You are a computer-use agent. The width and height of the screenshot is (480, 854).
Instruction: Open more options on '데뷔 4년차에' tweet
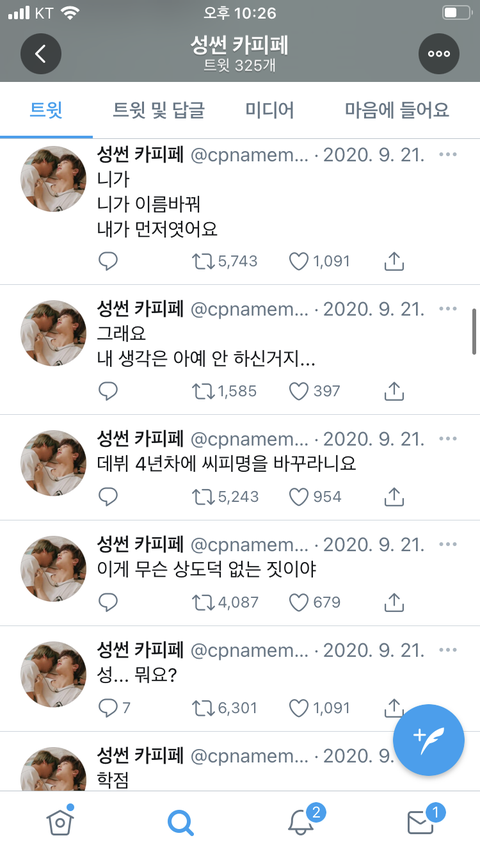coord(448,439)
